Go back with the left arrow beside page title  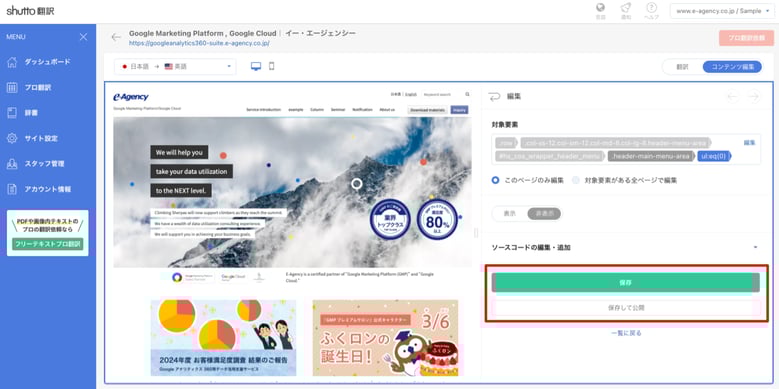[x=116, y=37]
